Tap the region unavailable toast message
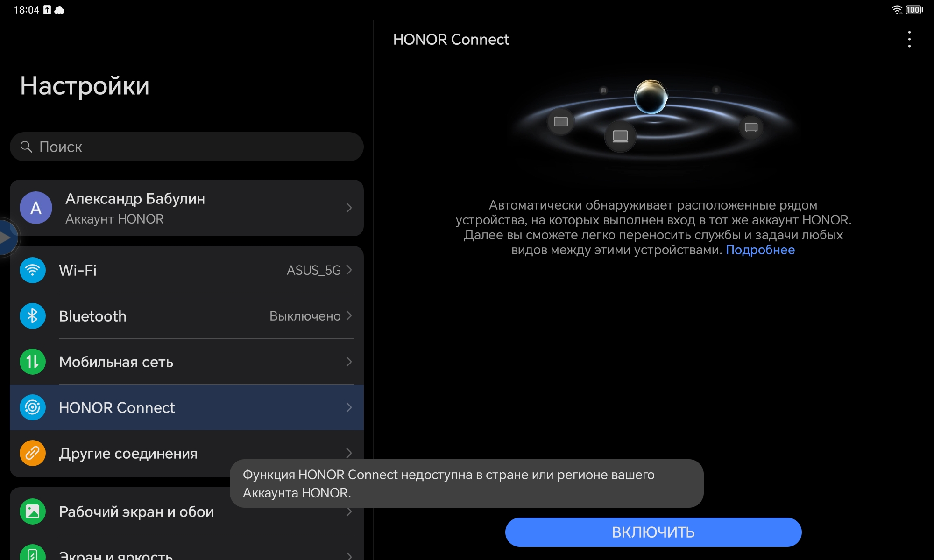 tap(467, 483)
